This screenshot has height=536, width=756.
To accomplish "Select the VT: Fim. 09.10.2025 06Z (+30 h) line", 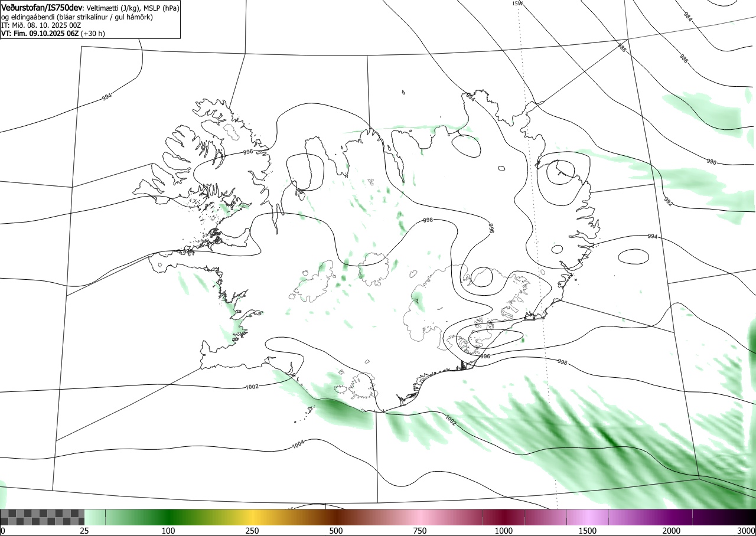I will [53, 34].
